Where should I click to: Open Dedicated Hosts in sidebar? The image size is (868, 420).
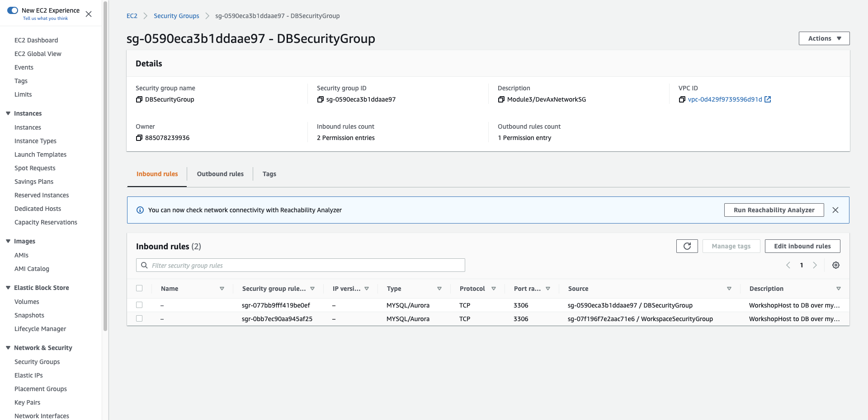[x=38, y=209]
